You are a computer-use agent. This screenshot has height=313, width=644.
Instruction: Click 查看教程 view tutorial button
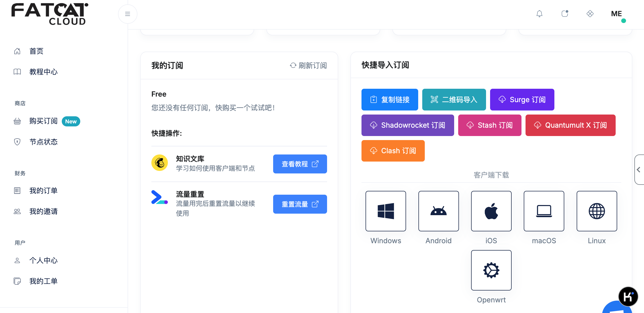click(300, 164)
